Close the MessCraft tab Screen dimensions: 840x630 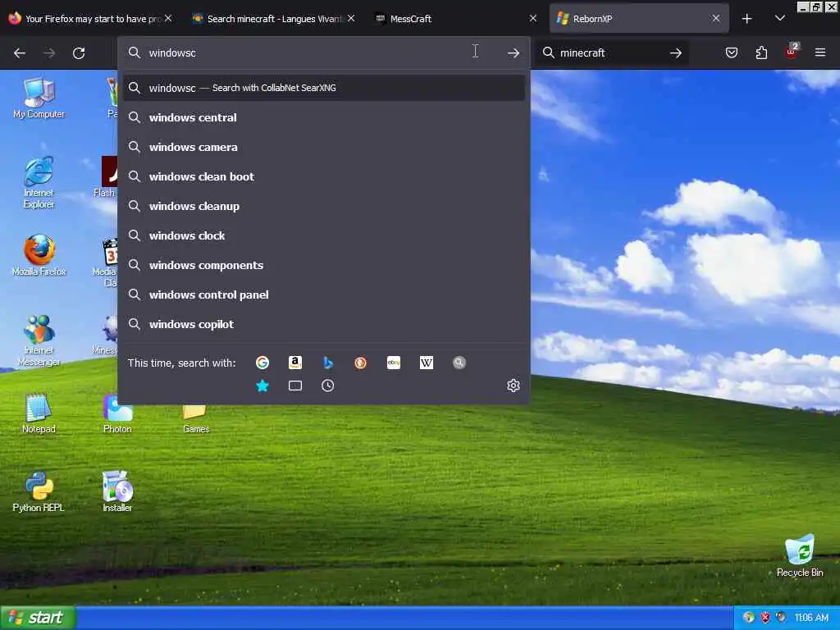point(533,18)
